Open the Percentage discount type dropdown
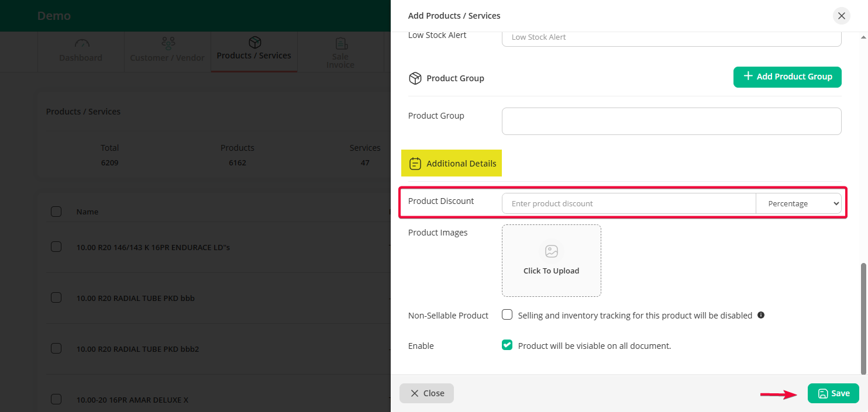The height and width of the screenshot is (412, 868). point(798,203)
